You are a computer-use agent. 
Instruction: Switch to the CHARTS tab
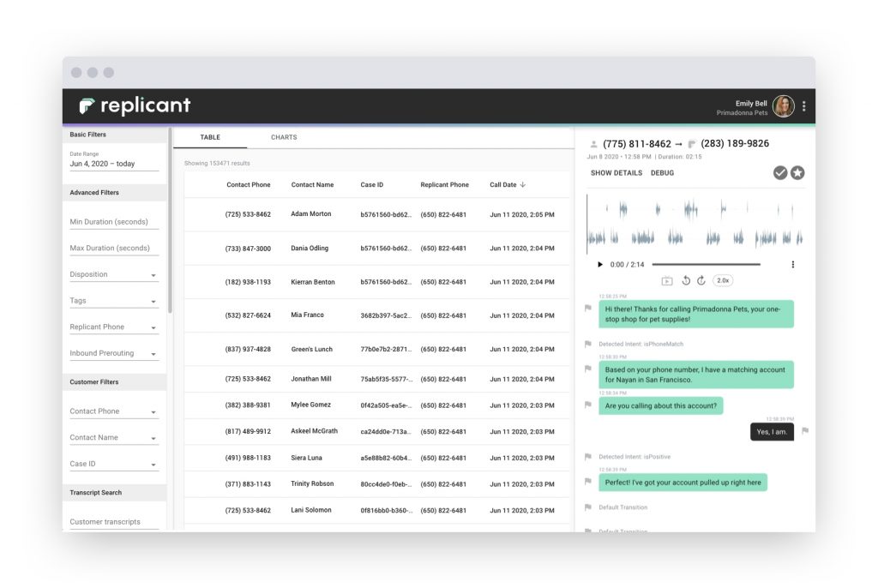284,137
